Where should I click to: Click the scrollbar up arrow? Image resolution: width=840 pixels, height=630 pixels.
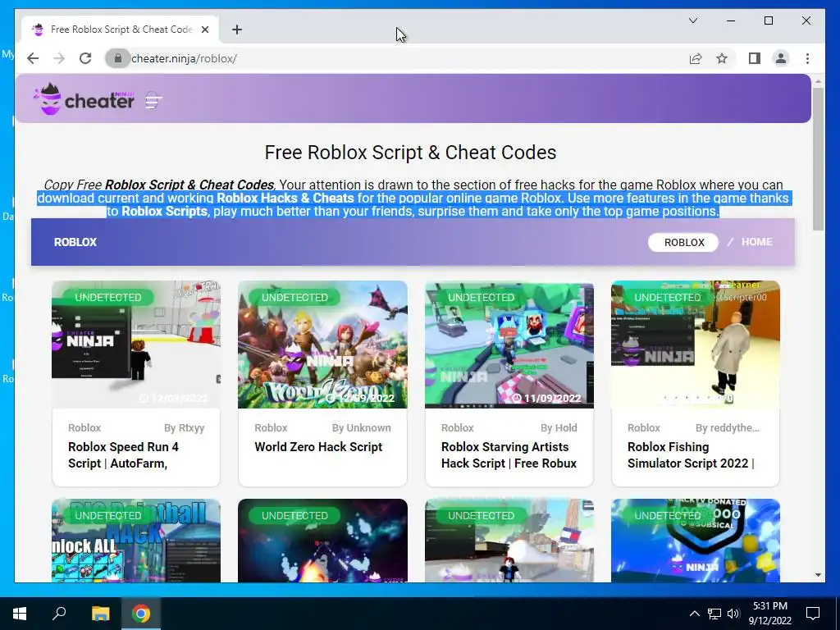(818, 81)
